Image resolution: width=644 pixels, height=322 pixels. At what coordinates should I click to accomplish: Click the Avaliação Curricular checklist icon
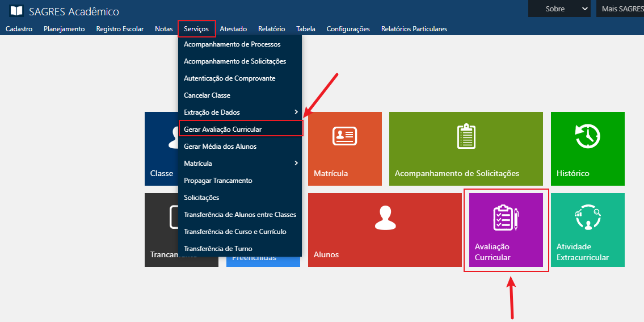506,218
